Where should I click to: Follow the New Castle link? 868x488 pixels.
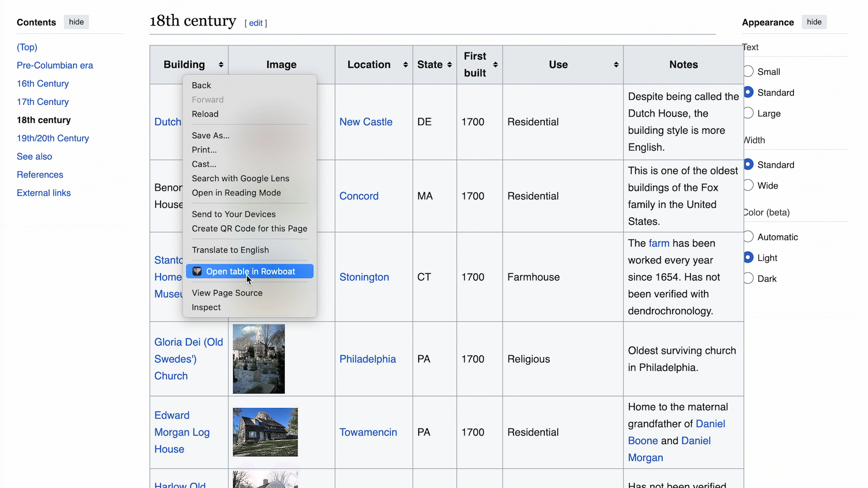(366, 122)
